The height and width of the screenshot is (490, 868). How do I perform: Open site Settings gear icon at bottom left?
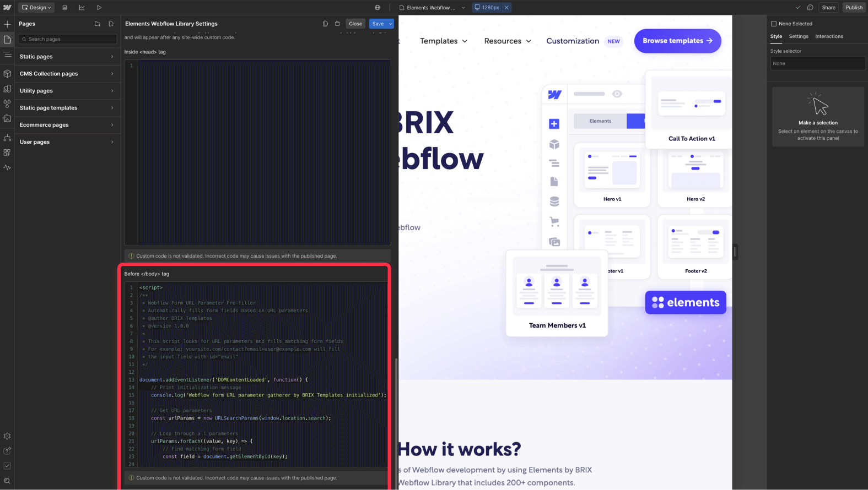[7, 436]
